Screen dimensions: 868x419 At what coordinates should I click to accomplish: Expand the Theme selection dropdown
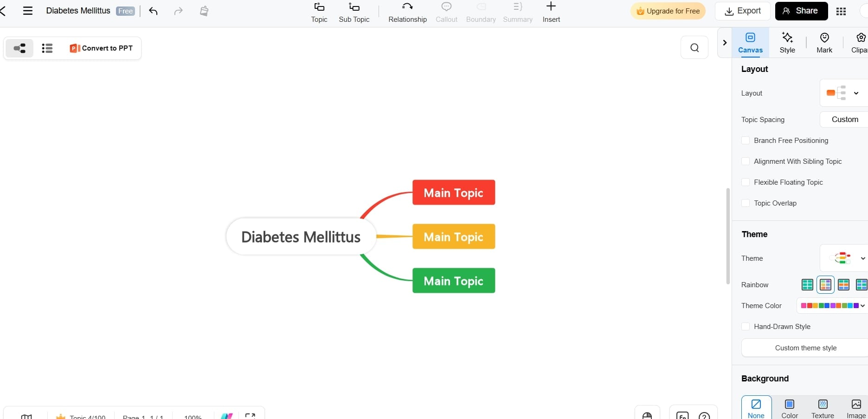click(863, 258)
